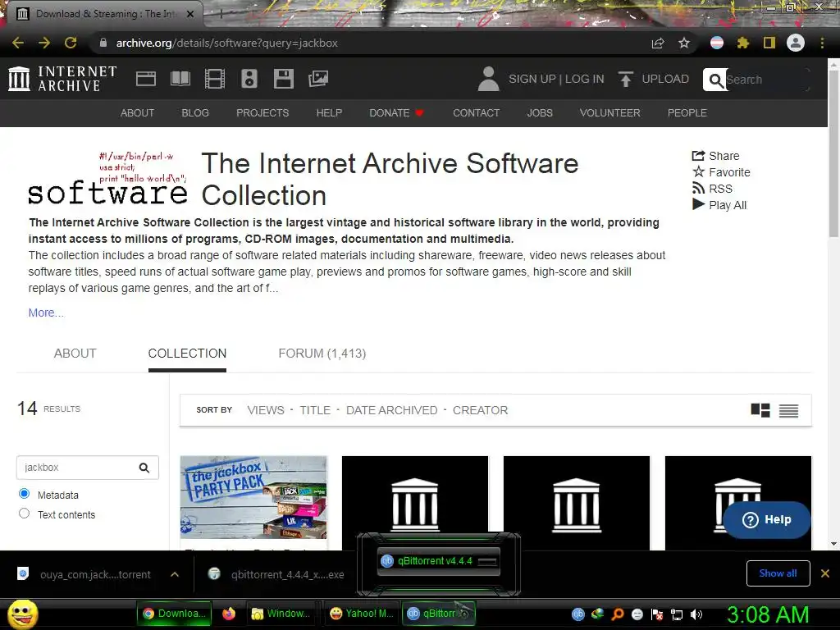
Task: Open the Audio speaker icon
Action: pos(249,79)
